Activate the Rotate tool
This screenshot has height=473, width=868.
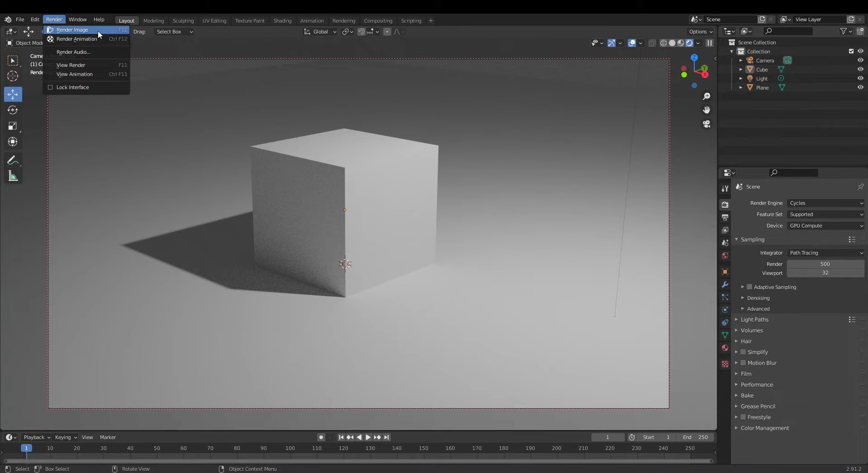[13, 110]
